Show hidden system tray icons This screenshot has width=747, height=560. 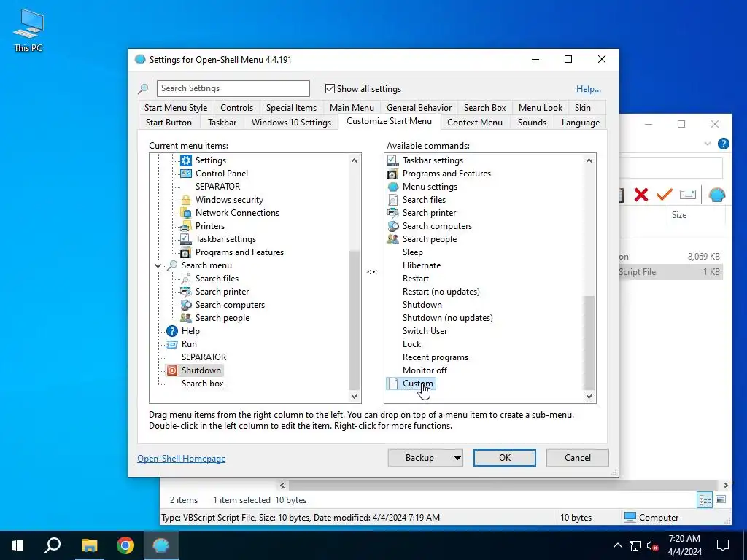(x=617, y=545)
